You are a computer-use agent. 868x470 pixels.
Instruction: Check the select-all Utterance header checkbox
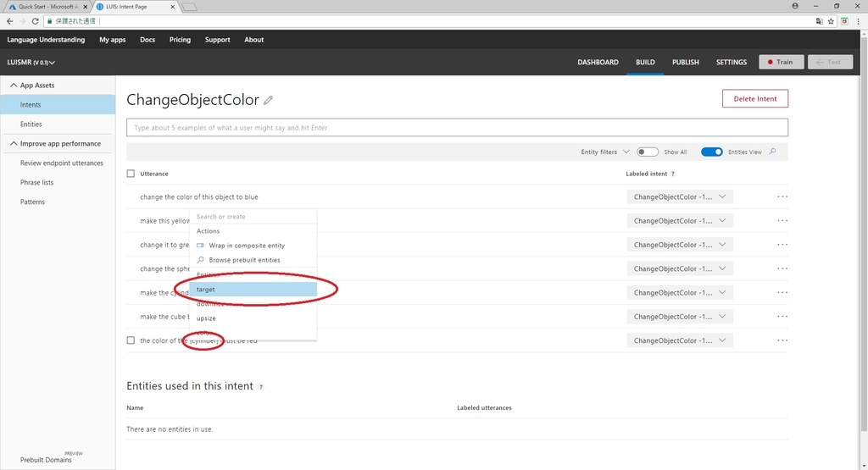click(131, 174)
